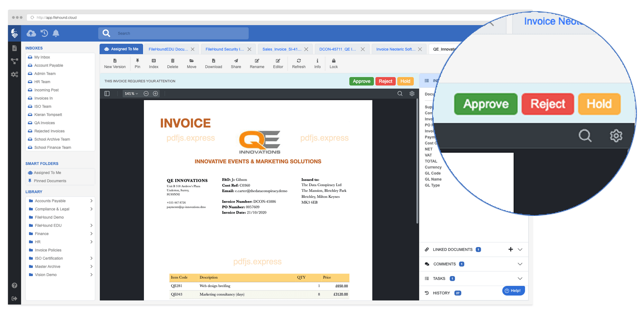Screen dimensions: 644x325
Task: Pin this document to pinned documents
Action: (137, 63)
